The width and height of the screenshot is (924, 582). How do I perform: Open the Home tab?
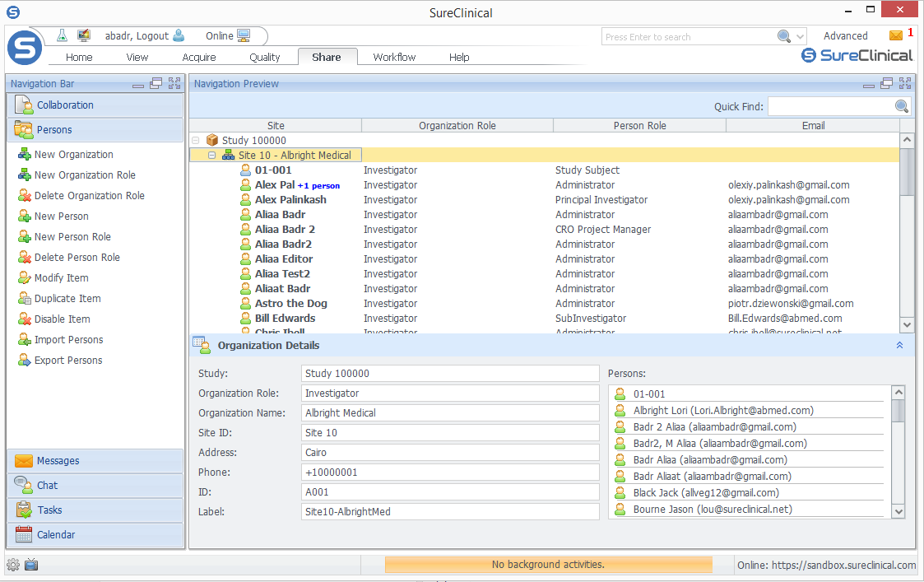coord(79,57)
